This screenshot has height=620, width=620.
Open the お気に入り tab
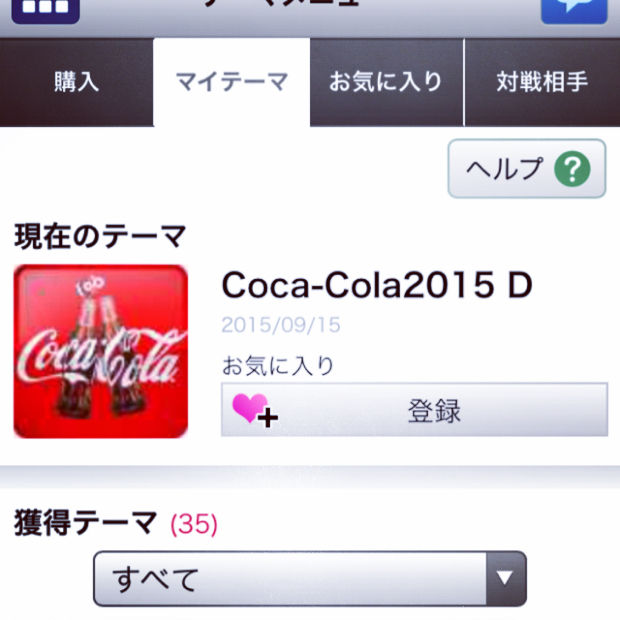coord(386,82)
